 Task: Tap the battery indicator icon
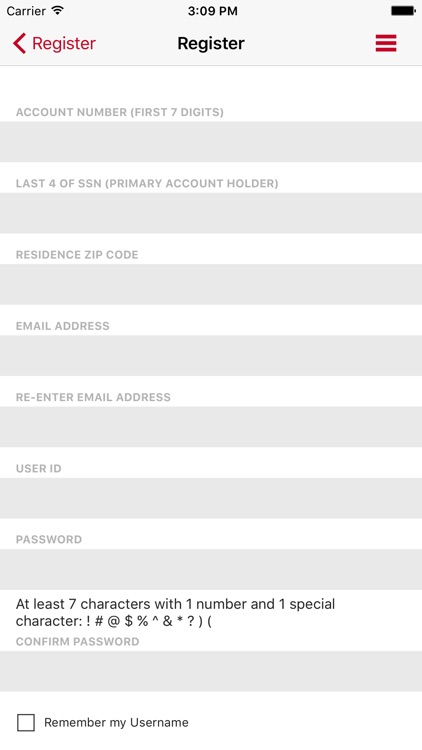coord(403,11)
